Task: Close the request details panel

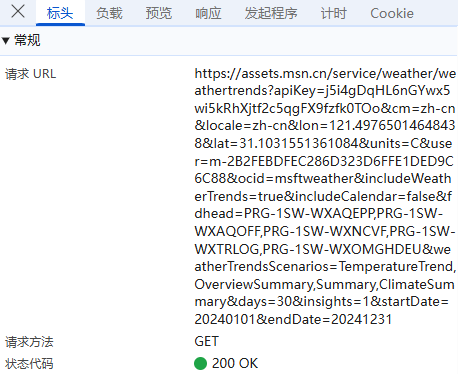Action: [18, 12]
